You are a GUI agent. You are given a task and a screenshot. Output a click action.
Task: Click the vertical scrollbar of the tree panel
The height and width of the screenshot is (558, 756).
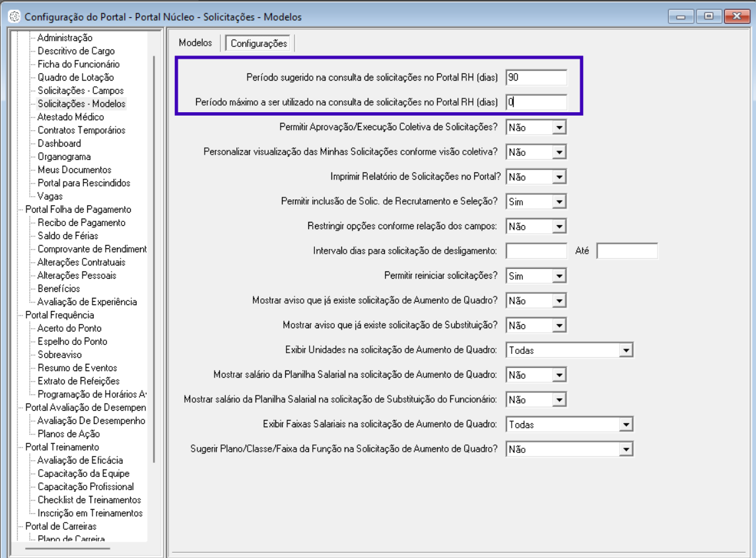(x=154, y=260)
